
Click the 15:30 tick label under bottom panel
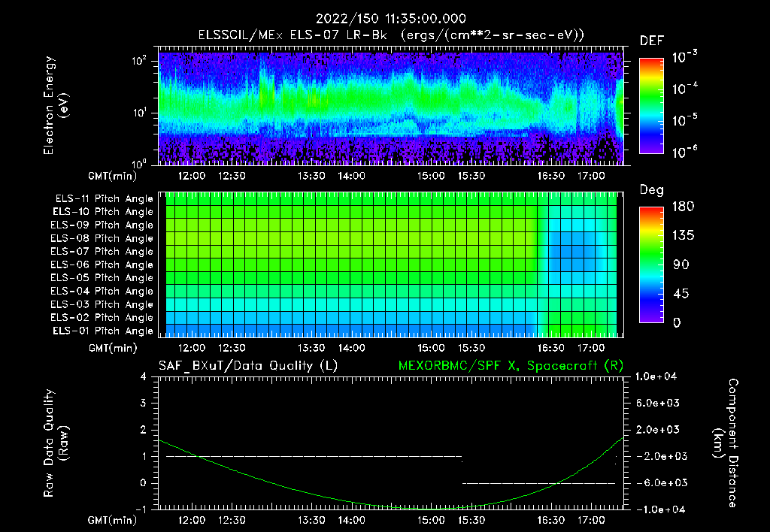[x=471, y=520]
